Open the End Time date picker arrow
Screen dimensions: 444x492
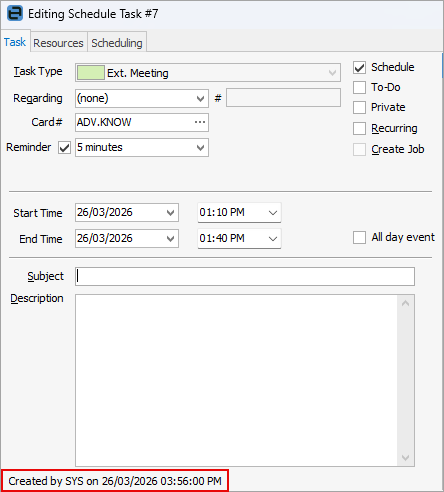coord(170,239)
